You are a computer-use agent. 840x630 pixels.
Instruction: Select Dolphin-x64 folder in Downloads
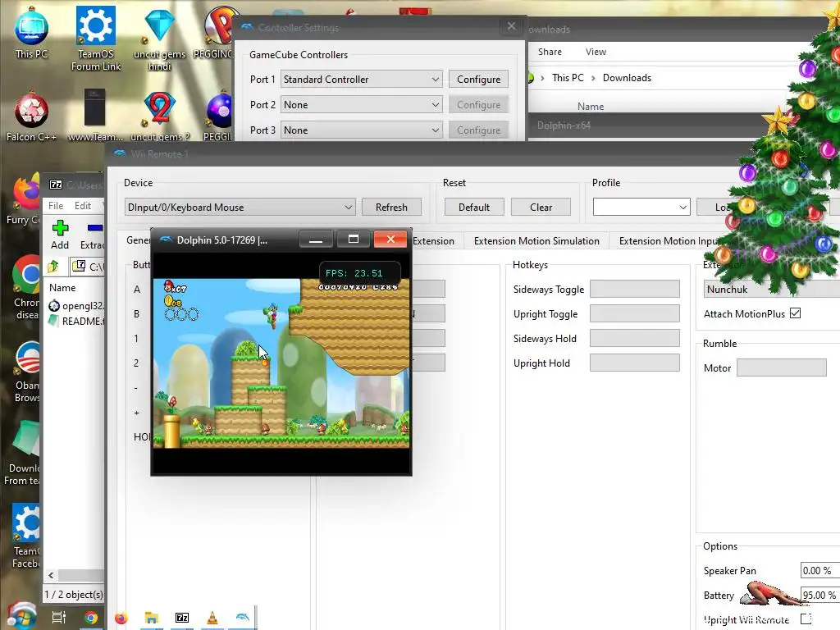tap(564, 126)
